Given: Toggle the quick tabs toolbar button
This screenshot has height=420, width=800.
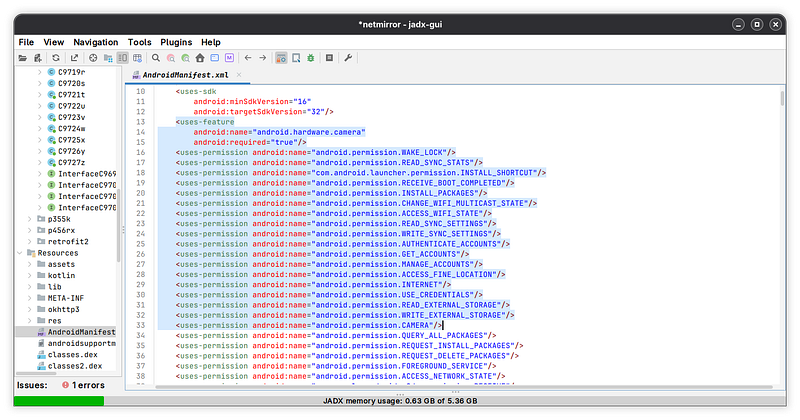Looking at the screenshot, I should 122,58.
